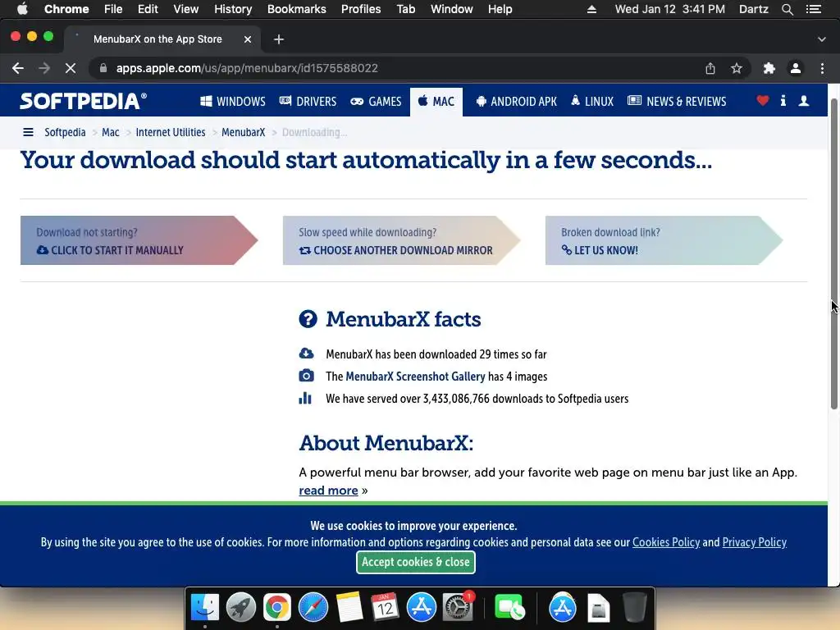Open MenubarX Screenshot Gallery link
This screenshot has width=840, height=630.
coord(415,376)
